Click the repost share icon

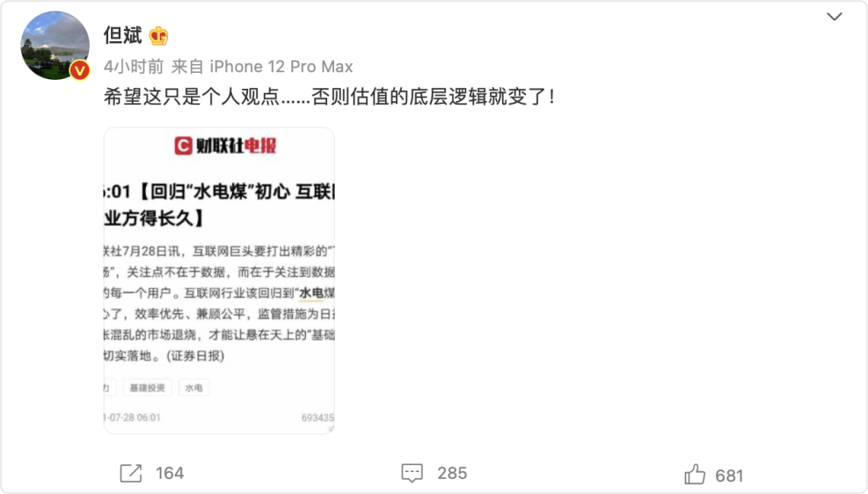coord(131,473)
